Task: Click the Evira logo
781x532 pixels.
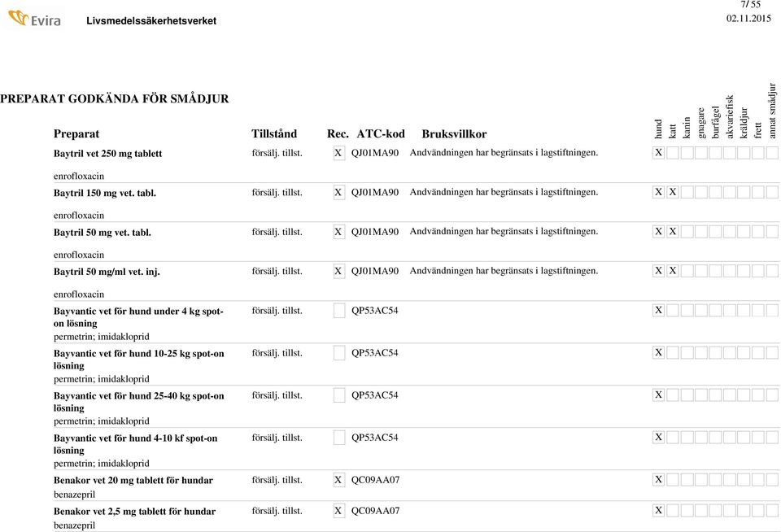Action: (35, 19)
